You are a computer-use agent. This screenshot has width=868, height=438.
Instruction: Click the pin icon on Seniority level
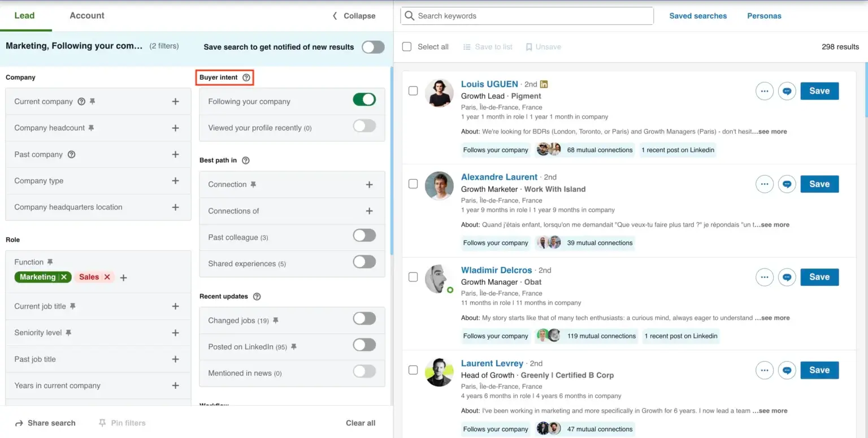click(68, 333)
